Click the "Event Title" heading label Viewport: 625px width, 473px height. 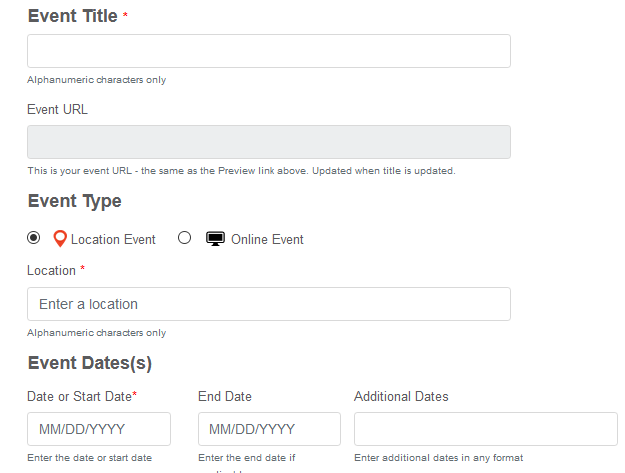[72, 16]
